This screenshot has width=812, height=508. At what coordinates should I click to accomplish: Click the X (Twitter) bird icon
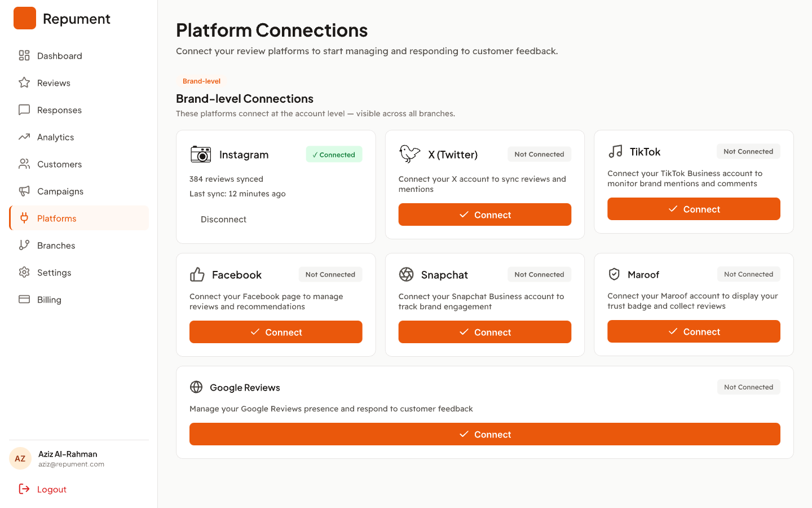[409, 154]
